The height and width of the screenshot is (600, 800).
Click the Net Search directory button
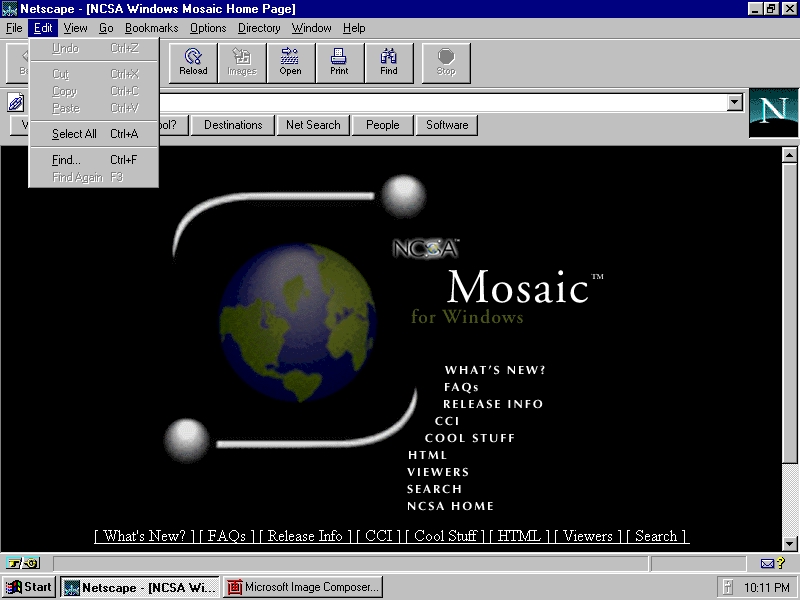tap(313, 125)
